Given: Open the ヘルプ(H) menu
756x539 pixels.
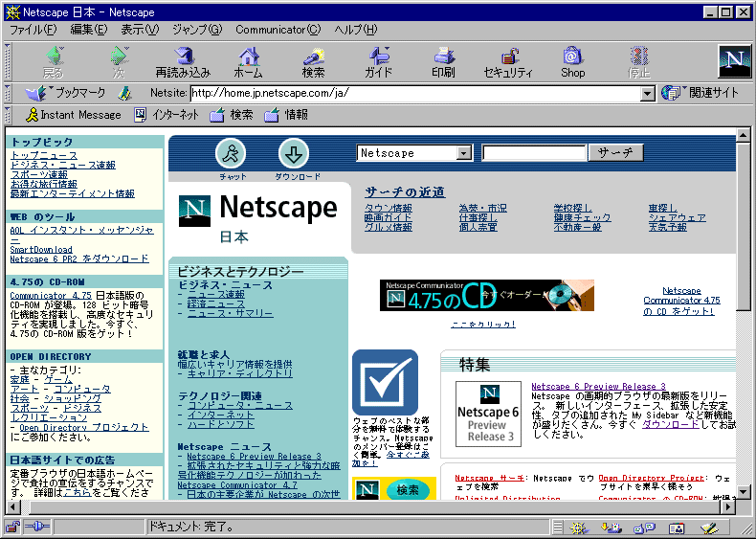Looking at the screenshot, I should click(x=356, y=30).
